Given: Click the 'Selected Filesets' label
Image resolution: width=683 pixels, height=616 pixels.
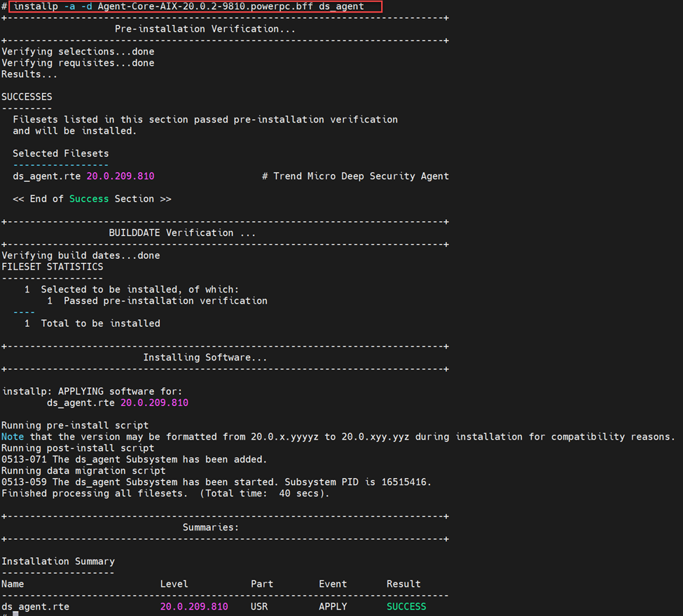Looking at the screenshot, I should point(60,154).
